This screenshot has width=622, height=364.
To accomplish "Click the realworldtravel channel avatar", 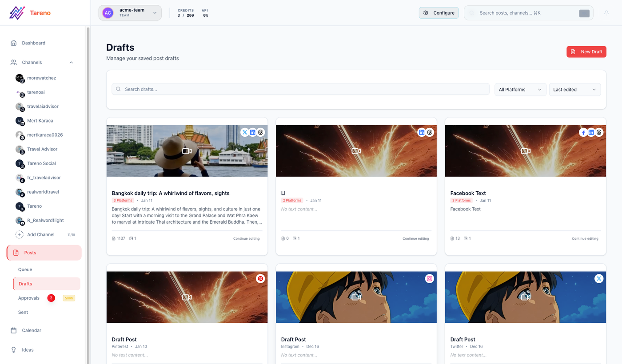I will [x=20, y=192].
